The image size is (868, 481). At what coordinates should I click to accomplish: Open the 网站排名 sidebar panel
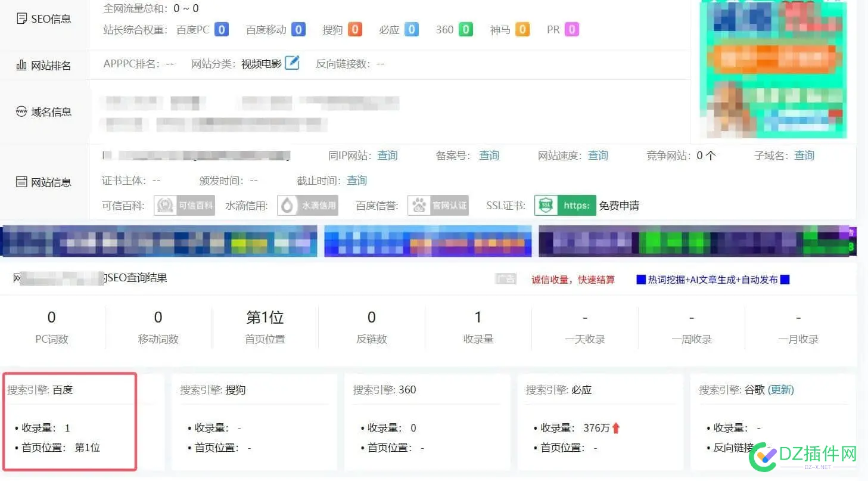[44, 65]
